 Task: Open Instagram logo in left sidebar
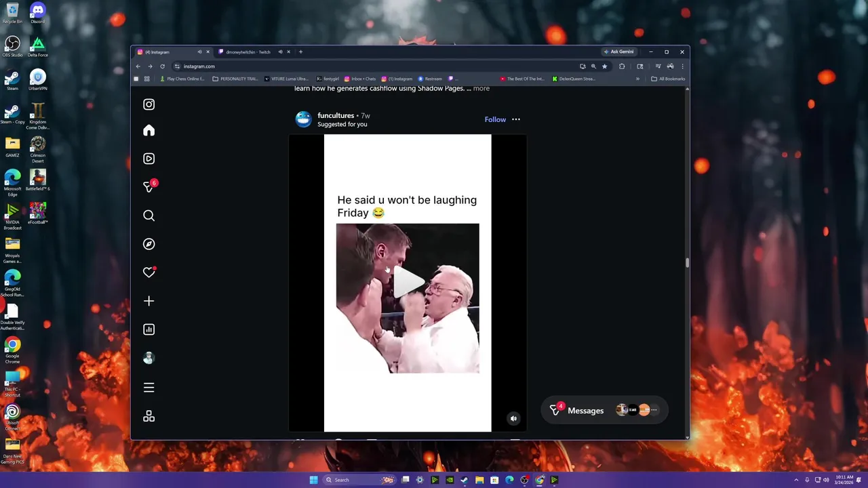(149, 104)
